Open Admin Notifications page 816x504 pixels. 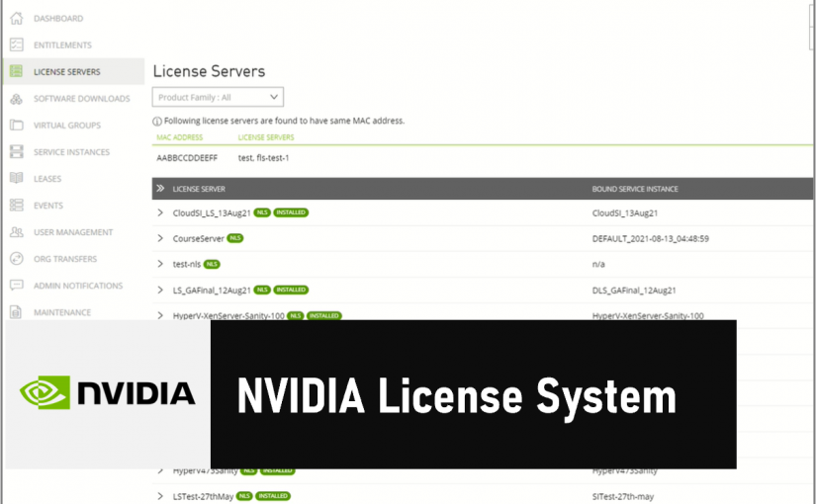[x=78, y=286]
